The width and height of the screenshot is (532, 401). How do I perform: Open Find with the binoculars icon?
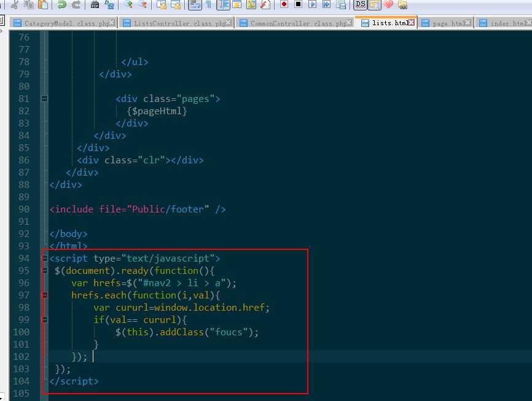pyautogui.click(x=95, y=5)
